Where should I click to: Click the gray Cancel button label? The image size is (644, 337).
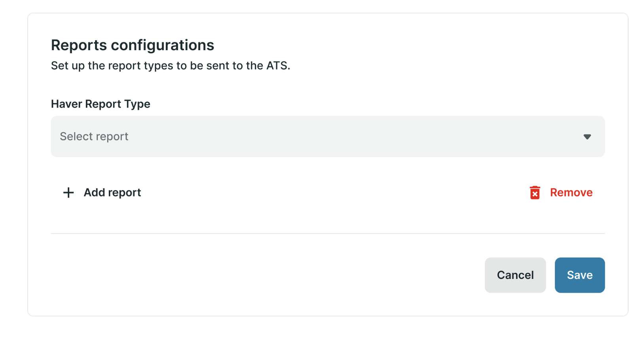coord(515,275)
